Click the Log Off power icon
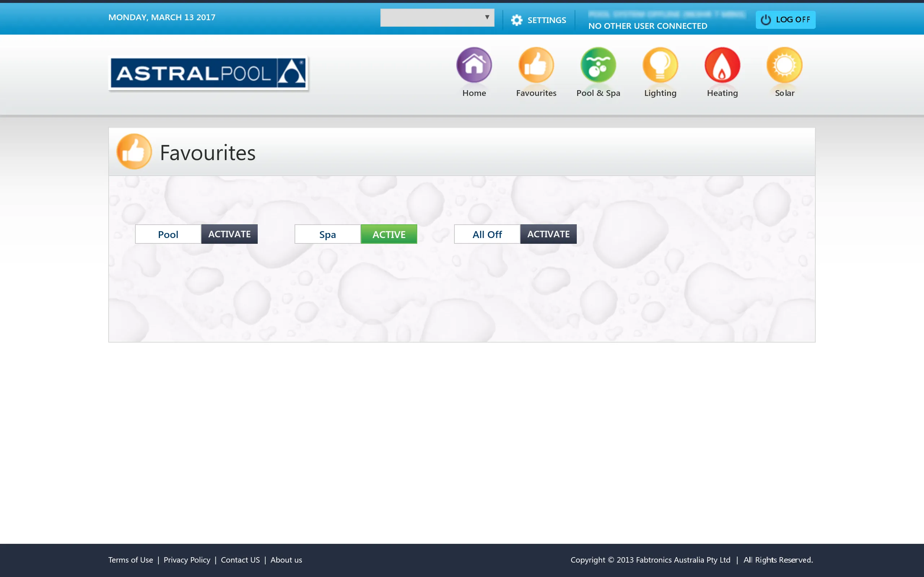Screen dimensions: 924x577 766,19
